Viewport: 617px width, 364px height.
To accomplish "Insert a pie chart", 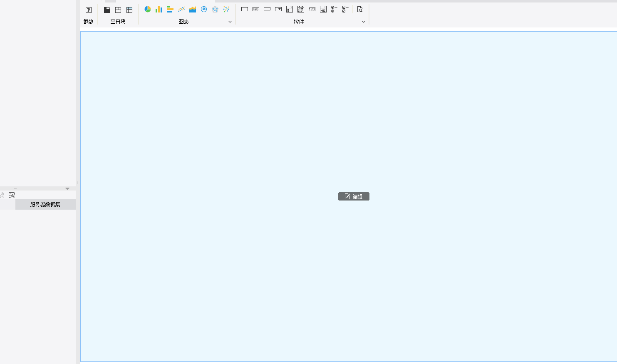I will tap(148, 9).
